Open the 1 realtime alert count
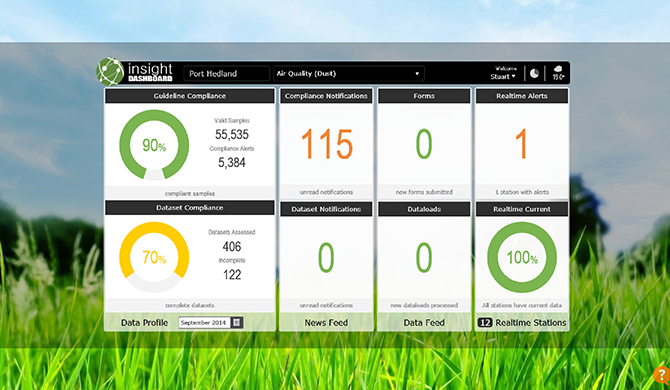670x390 pixels. click(x=521, y=144)
